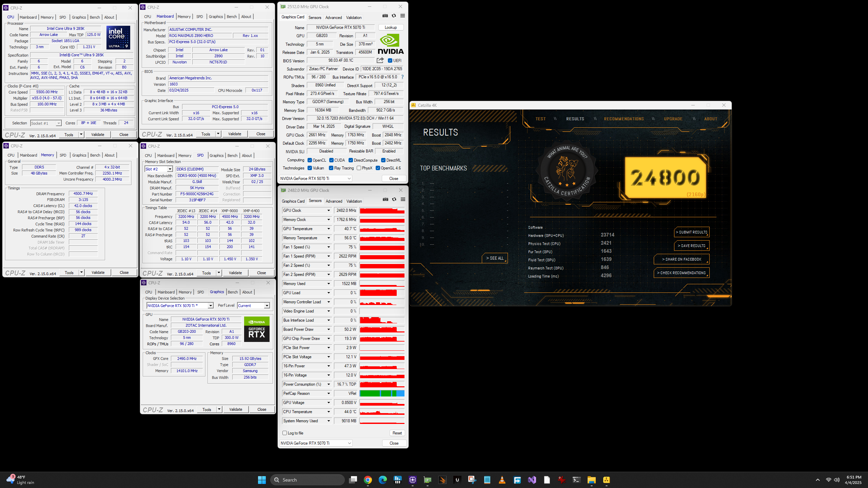Click the refresh icon in GPU-Z Graphics Card window
This screenshot has height=488, width=868.
pos(394,16)
